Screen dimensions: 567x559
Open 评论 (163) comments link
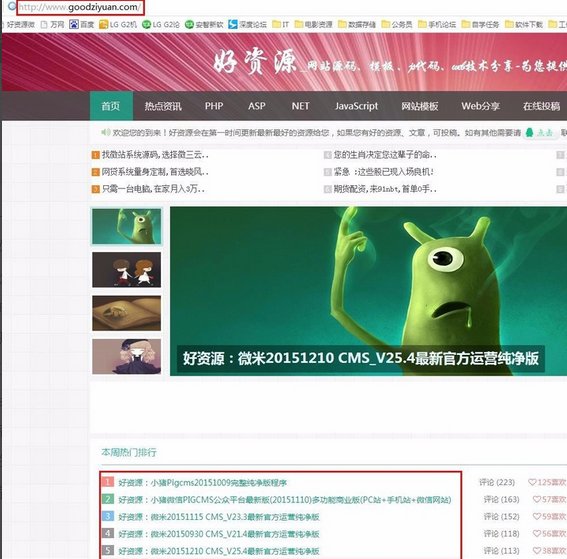pyautogui.click(x=502, y=499)
